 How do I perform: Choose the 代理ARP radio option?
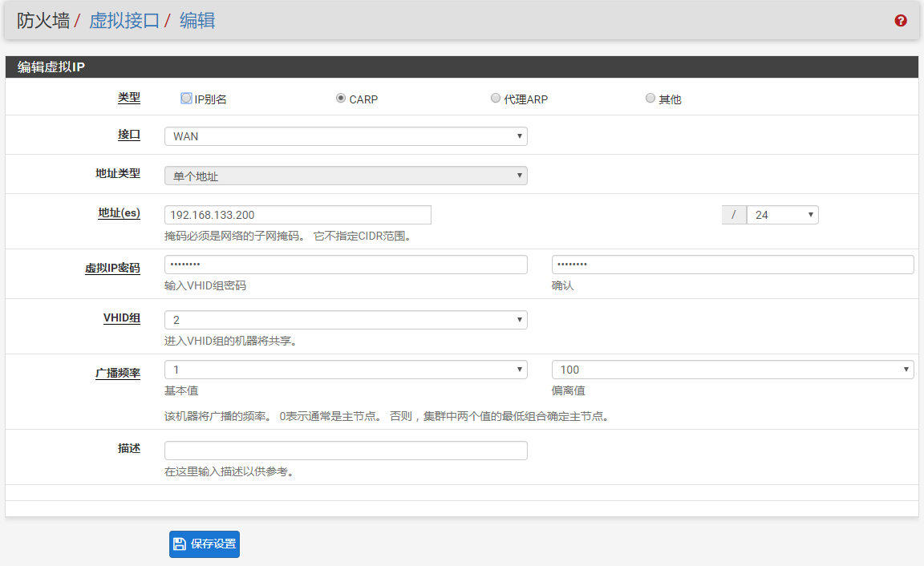coord(496,99)
